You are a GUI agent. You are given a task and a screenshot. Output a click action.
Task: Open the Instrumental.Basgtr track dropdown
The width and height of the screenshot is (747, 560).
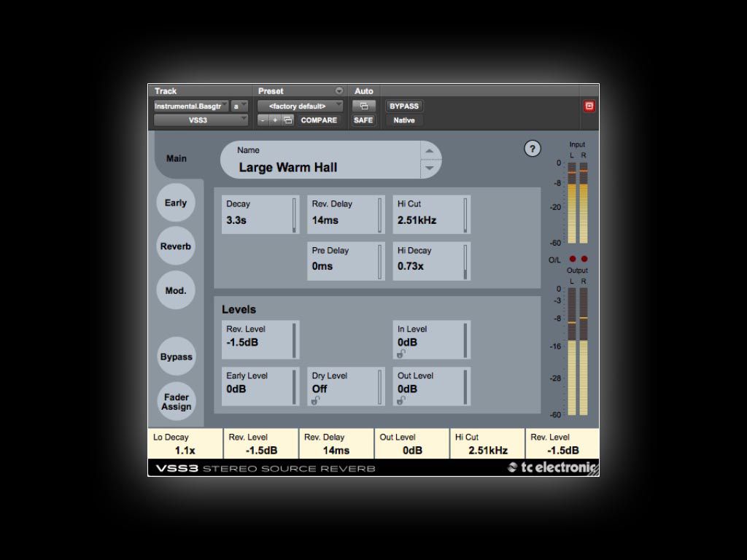(191, 106)
